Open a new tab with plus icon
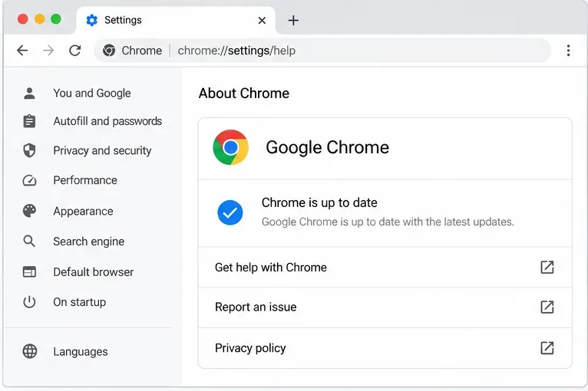The width and height of the screenshot is (588, 391). point(293,20)
